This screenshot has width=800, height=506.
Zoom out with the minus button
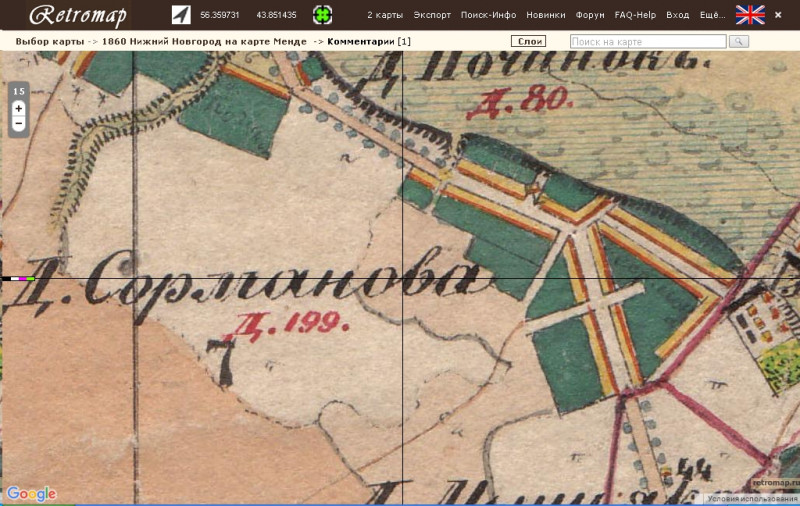pos(18,123)
